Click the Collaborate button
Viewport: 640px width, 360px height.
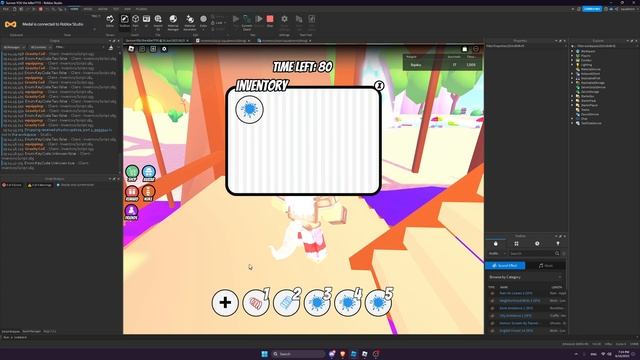[592, 9]
